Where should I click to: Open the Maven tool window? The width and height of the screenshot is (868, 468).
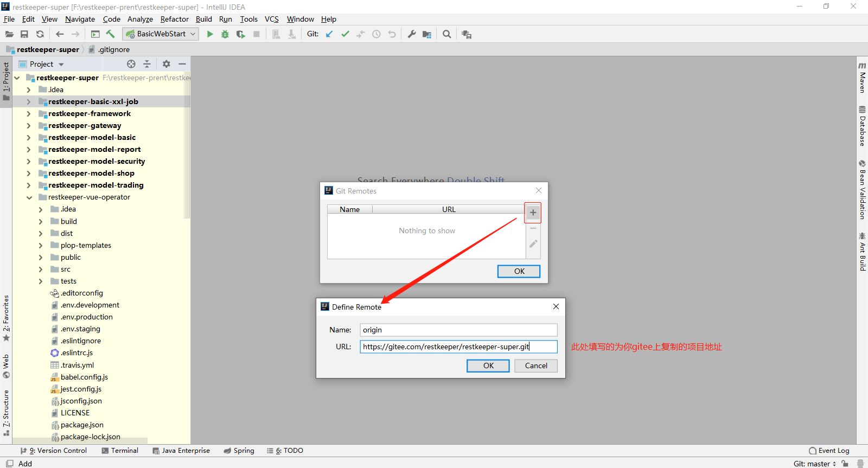coord(862,77)
